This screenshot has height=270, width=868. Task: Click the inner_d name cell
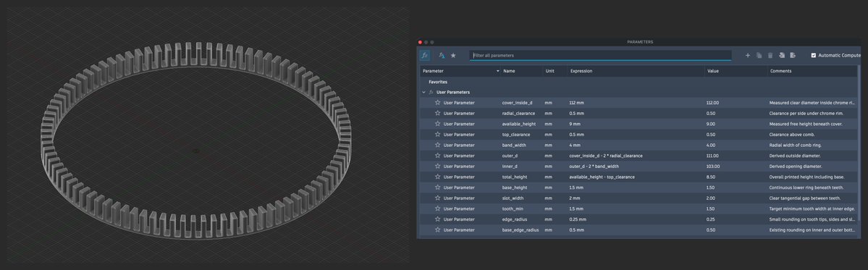tap(509, 166)
